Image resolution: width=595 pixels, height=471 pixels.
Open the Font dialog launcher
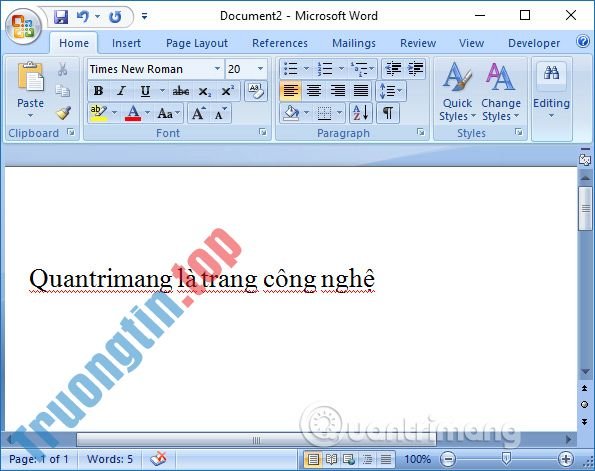coord(263,132)
